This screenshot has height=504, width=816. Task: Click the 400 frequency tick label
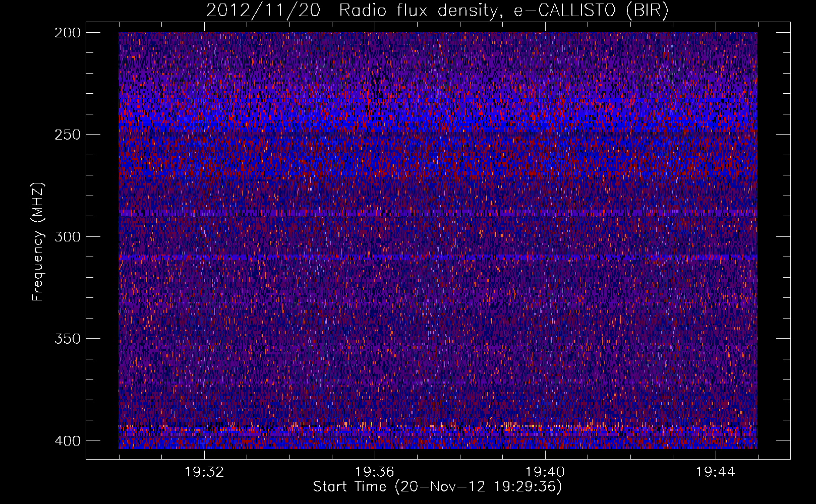[x=67, y=440]
